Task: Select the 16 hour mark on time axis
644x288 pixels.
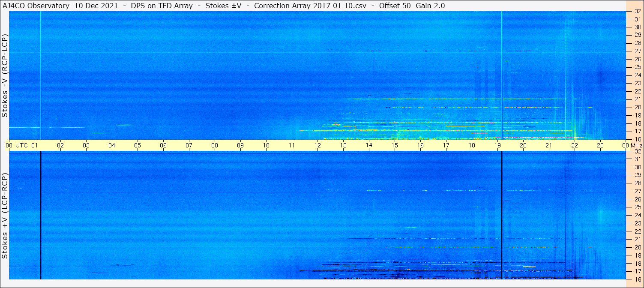Action: [x=421, y=146]
